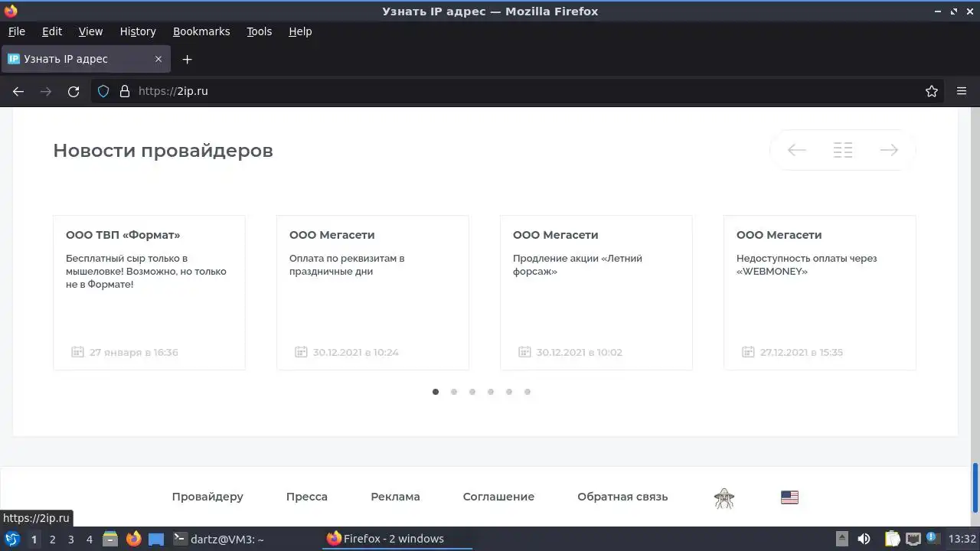This screenshot has width=980, height=551.
Task: Open the Edit menu
Action: point(52,31)
